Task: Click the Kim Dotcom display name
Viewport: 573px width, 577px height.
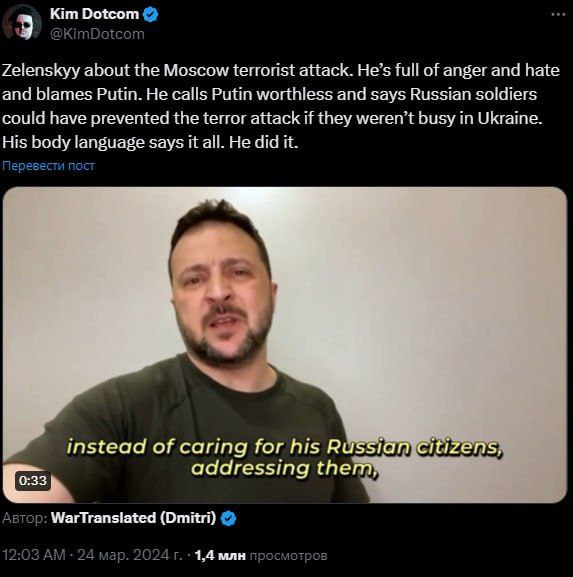Action: click(94, 14)
